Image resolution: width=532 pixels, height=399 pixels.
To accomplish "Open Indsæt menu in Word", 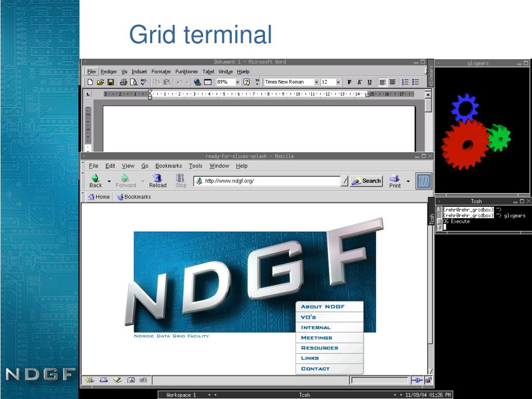I will pyautogui.click(x=139, y=72).
